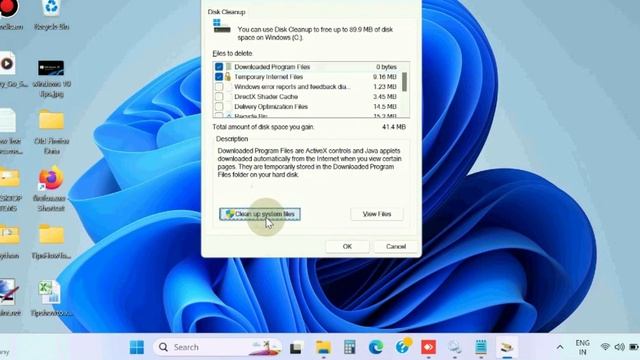This screenshot has height=360, width=640.
Task: Confirm Disk Cleanup with OK
Action: (347, 247)
